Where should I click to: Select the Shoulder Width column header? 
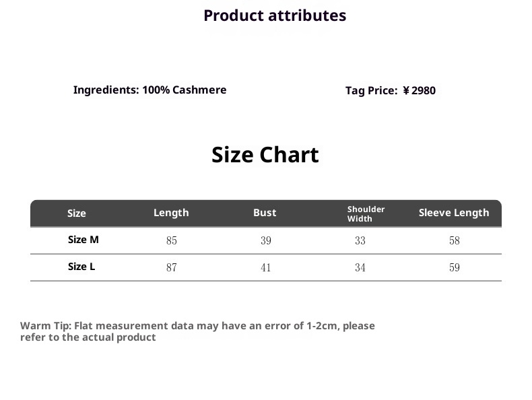[366, 213]
